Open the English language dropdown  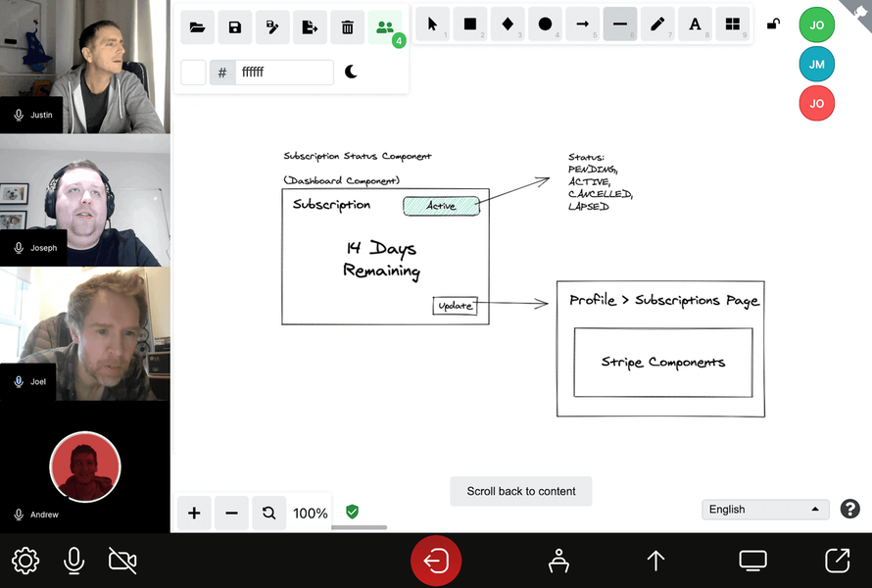(x=765, y=510)
